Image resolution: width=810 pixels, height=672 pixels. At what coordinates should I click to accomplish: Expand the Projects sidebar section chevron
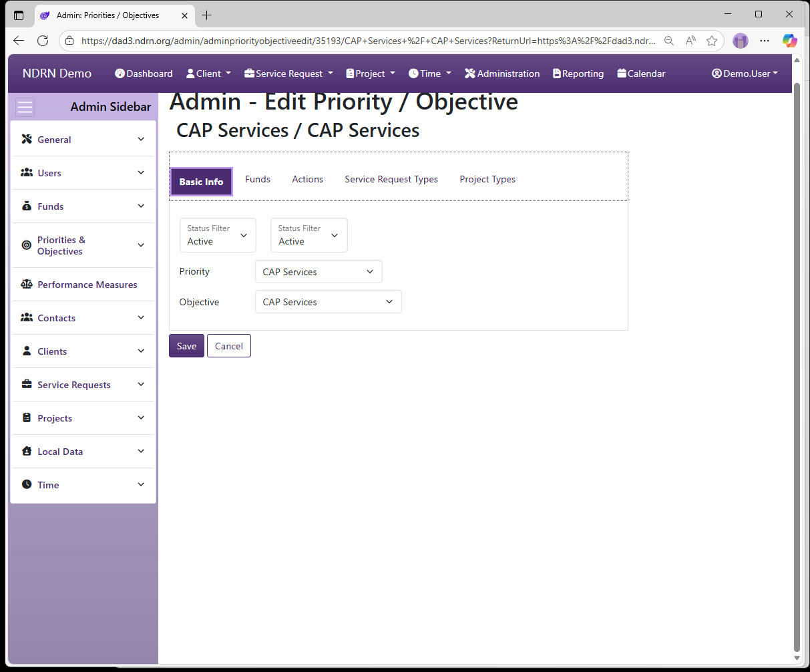(x=141, y=417)
